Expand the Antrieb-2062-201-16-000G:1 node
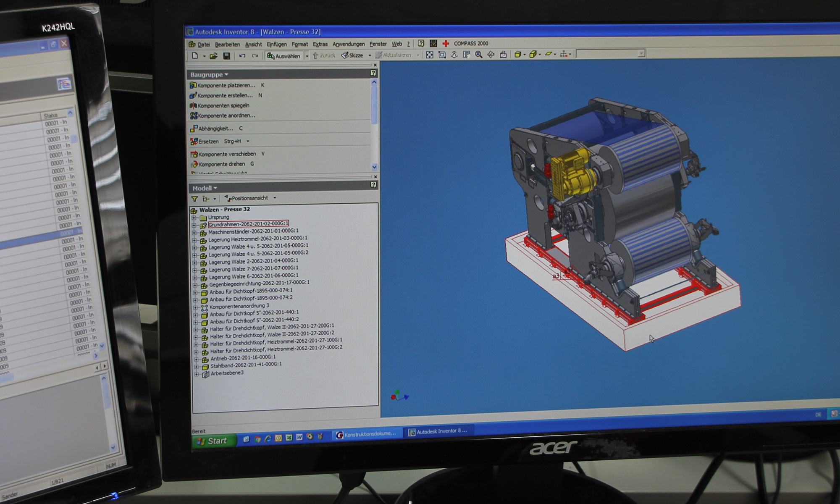Screen dimensions: 840x504 tap(196, 360)
